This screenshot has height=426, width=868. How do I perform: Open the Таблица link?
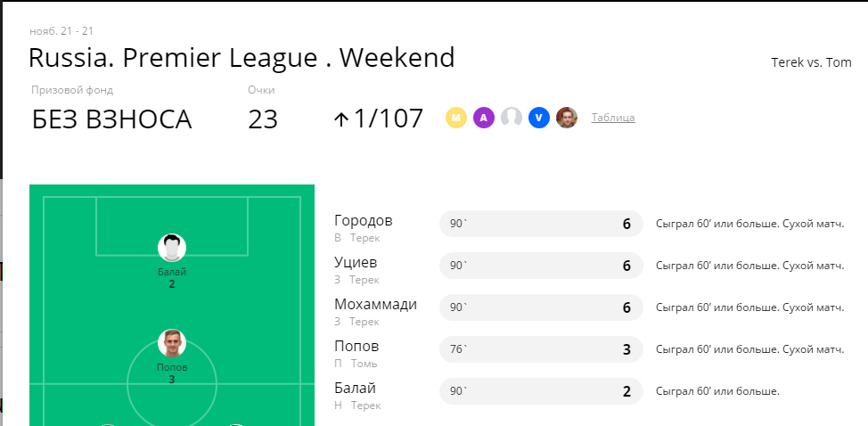613,118
